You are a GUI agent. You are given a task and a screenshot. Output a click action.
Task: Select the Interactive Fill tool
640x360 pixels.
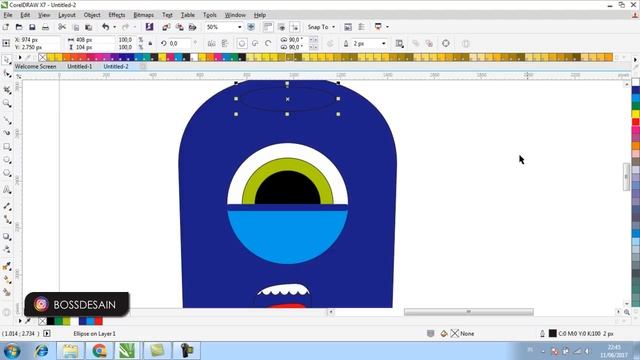tap(7, 280)
